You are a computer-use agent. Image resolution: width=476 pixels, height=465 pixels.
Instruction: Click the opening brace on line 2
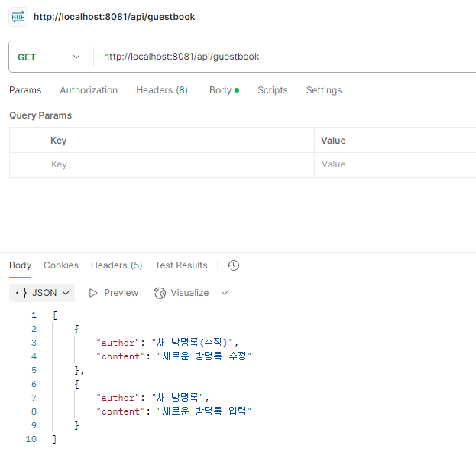point(77,329)
